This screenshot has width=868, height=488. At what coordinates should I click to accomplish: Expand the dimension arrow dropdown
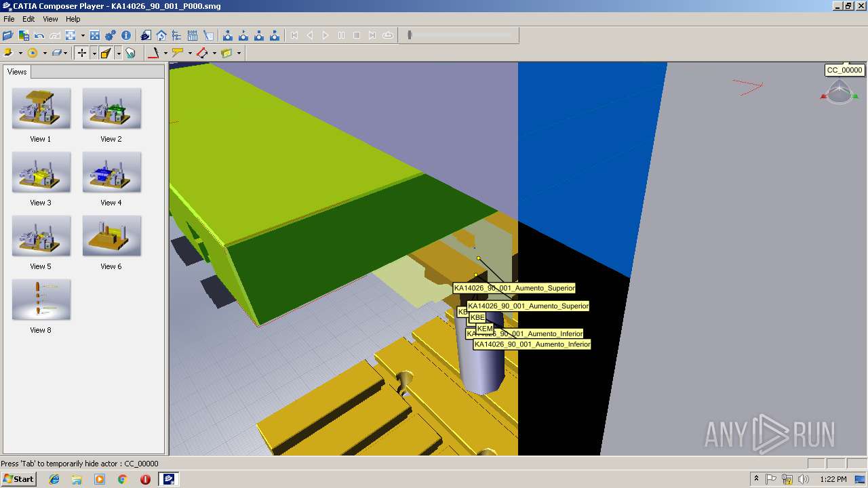point(214,53)
